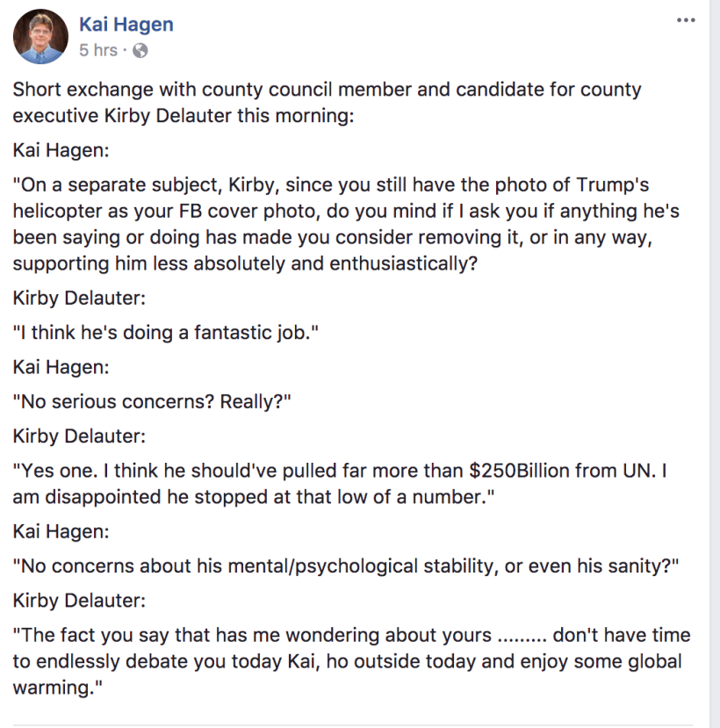Screen dimensions: 720x728
Task: Click "Kirby Delauter:" above the final reply
Action: [80, 600]
